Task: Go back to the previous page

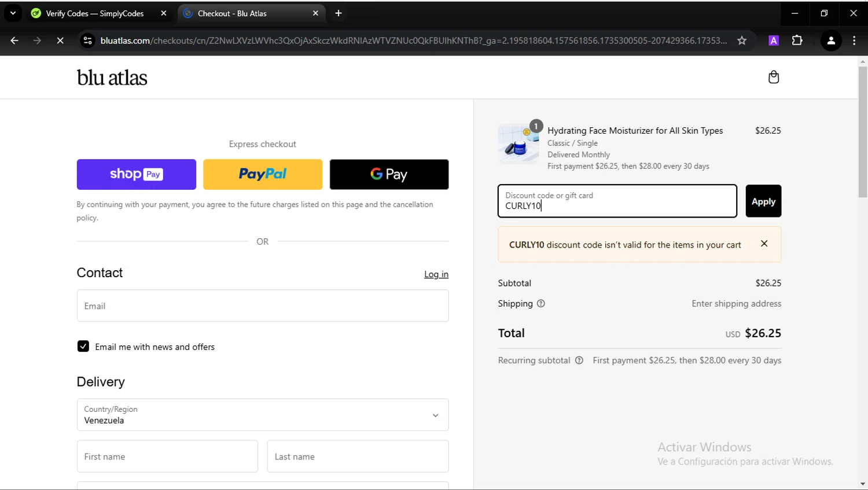Action: [x=14, y=40]
